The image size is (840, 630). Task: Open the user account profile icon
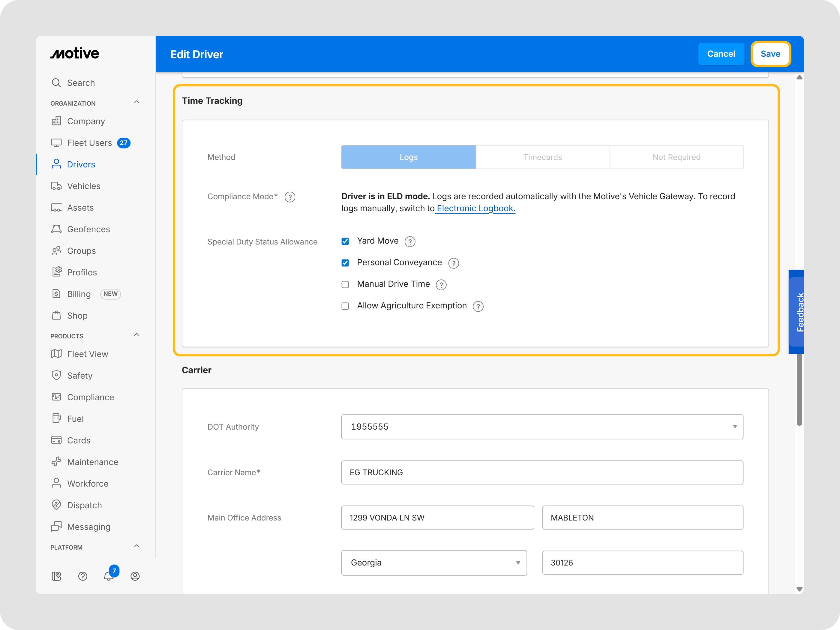pyautogui.click(x=135, y=576)
